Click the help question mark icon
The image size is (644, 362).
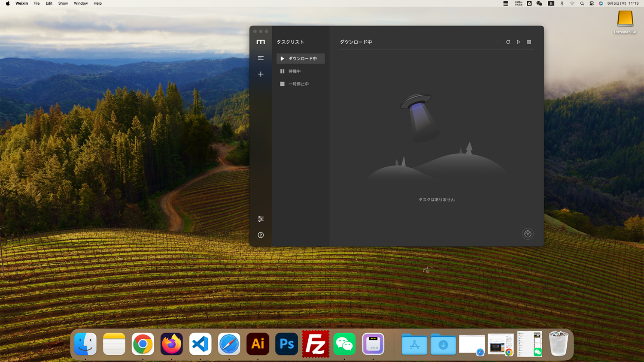click(261, 235)
